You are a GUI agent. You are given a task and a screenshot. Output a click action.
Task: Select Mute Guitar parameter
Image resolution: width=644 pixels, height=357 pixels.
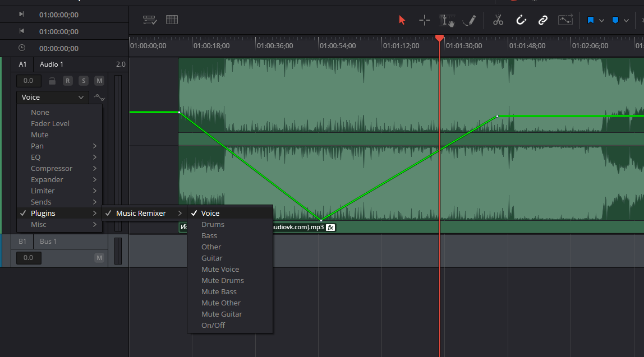click(x=230, y=314)
